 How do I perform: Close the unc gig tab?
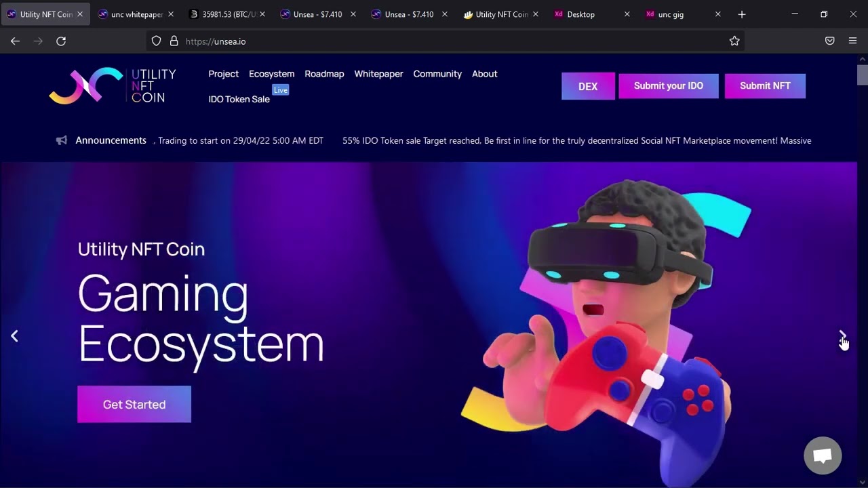718,14
